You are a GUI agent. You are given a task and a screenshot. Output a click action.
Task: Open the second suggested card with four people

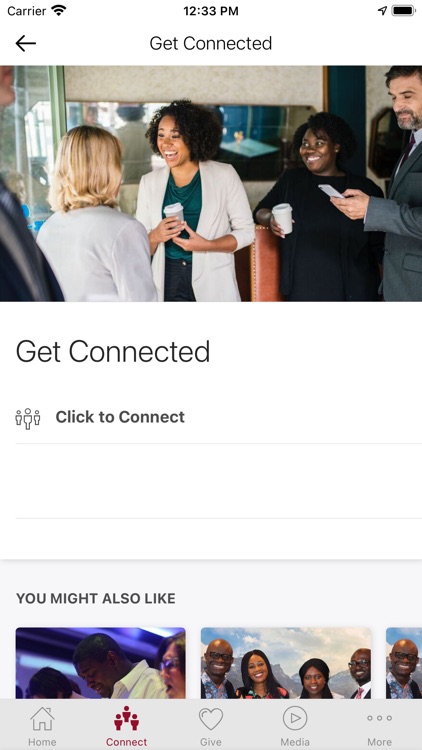pyautogui.click(x=286, y=663)
